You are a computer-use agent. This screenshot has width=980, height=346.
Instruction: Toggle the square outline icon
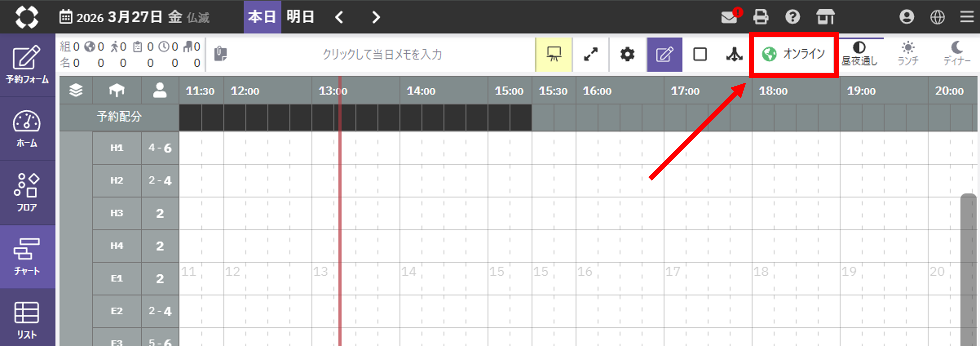(x=700, y=54)
